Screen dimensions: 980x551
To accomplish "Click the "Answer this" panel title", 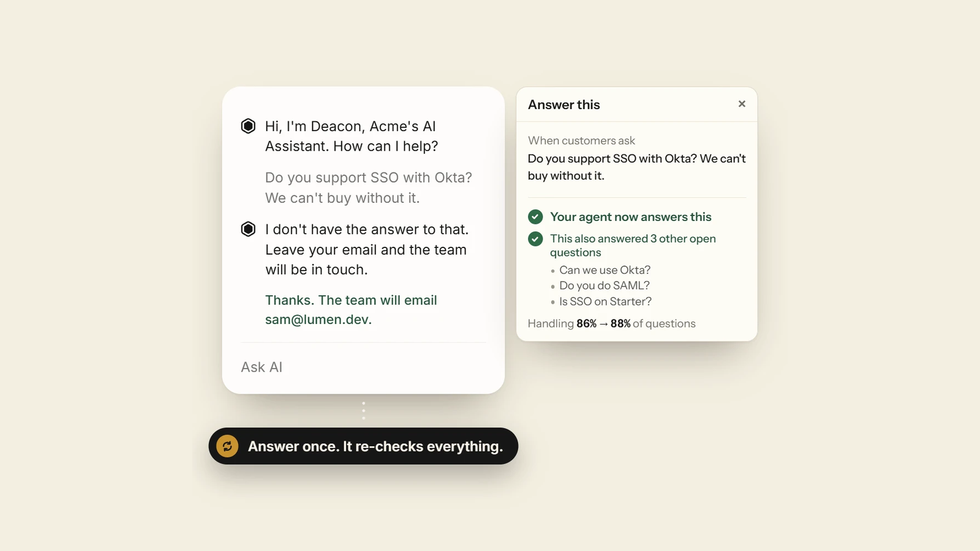I will point(564,105).
